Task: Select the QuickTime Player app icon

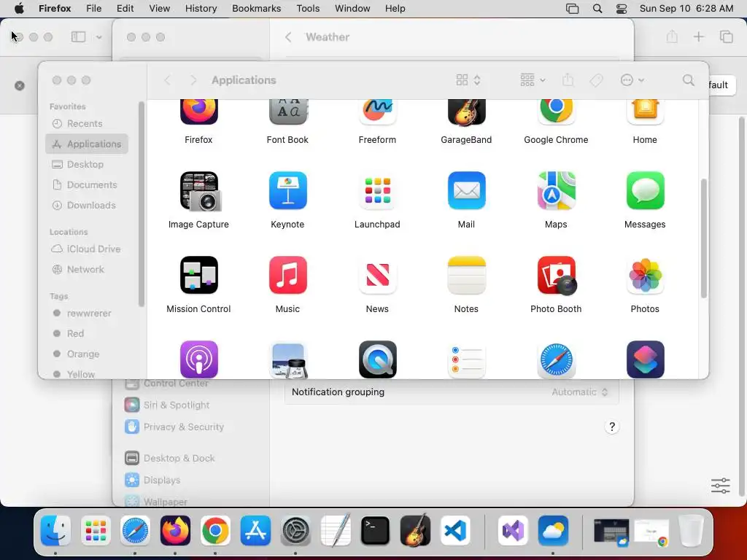Action: (x=377, y=359)
